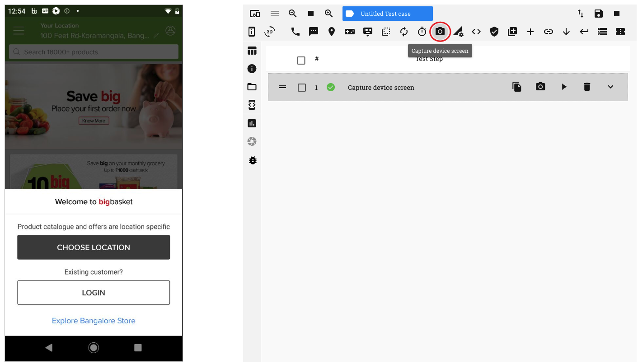638x364 pixels.
Task: Click the black square beside the save icon
Action: (x=617, y=14)
